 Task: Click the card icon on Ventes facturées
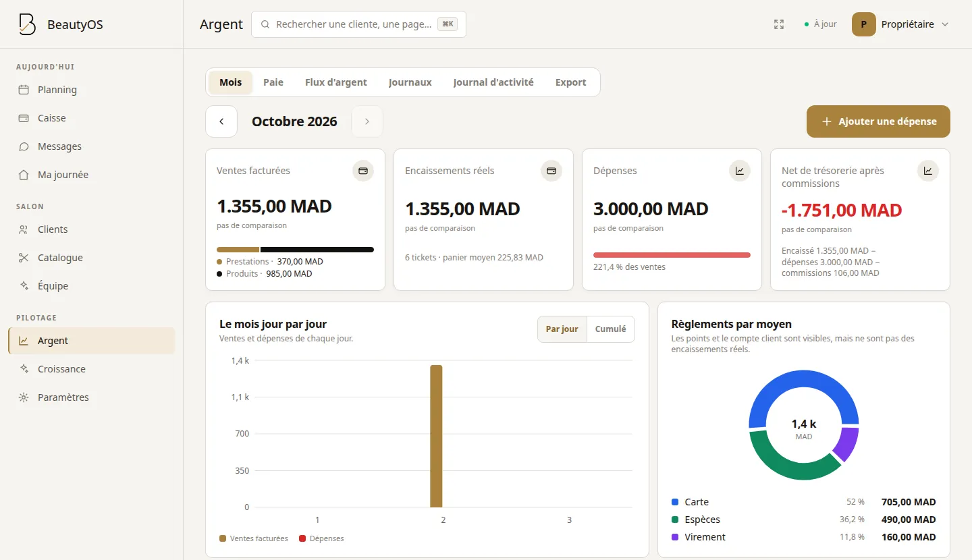coord(363,171)
